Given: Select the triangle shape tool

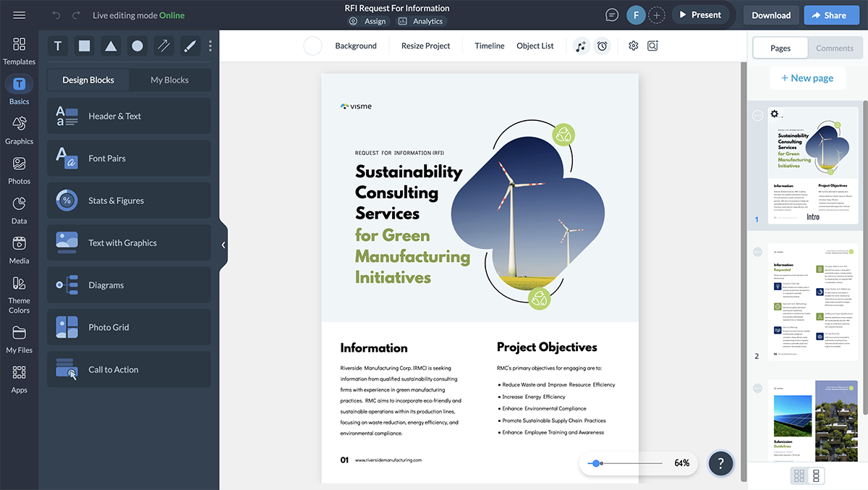Looking at the screenshot, I should (111, 46).
